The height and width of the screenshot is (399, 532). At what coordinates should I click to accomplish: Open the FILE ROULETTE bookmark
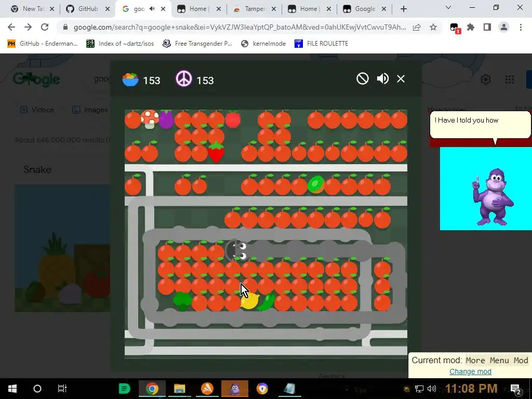321,44
